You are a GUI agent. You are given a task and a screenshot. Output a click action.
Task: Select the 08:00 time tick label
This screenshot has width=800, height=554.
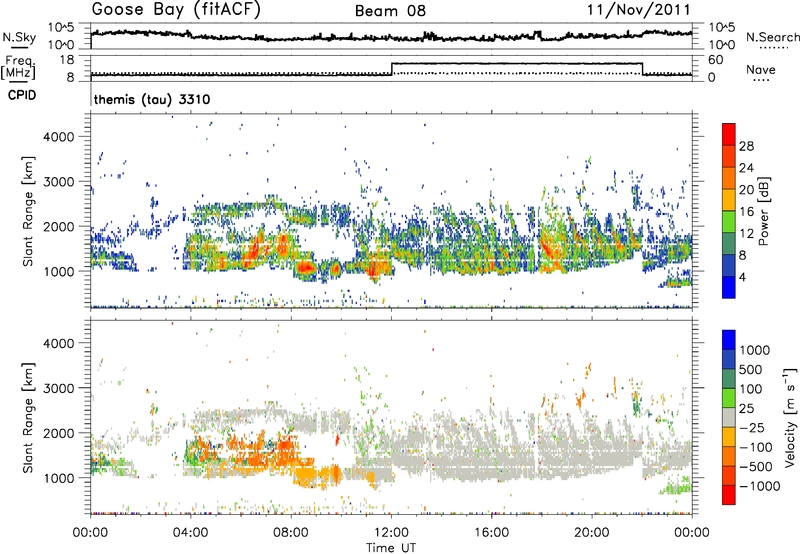coord(290,533)
